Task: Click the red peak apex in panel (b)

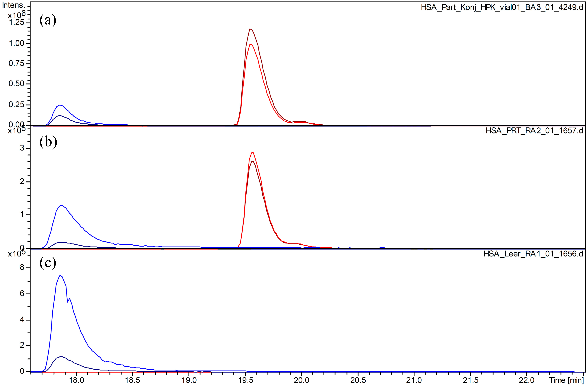Action: [252, 152]
